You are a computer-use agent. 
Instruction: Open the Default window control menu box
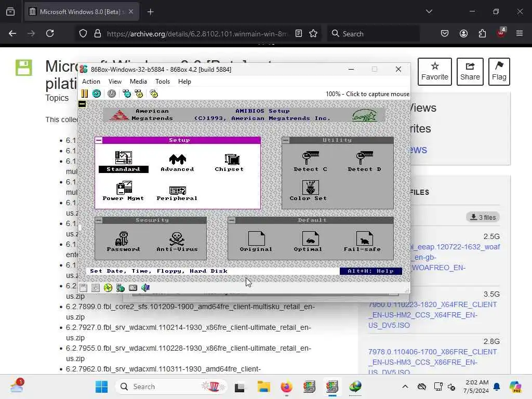(232, 220)
